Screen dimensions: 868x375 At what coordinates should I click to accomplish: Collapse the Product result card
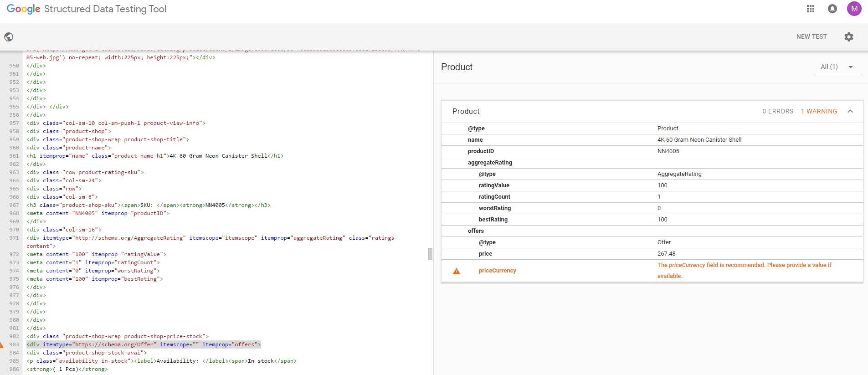850,111
